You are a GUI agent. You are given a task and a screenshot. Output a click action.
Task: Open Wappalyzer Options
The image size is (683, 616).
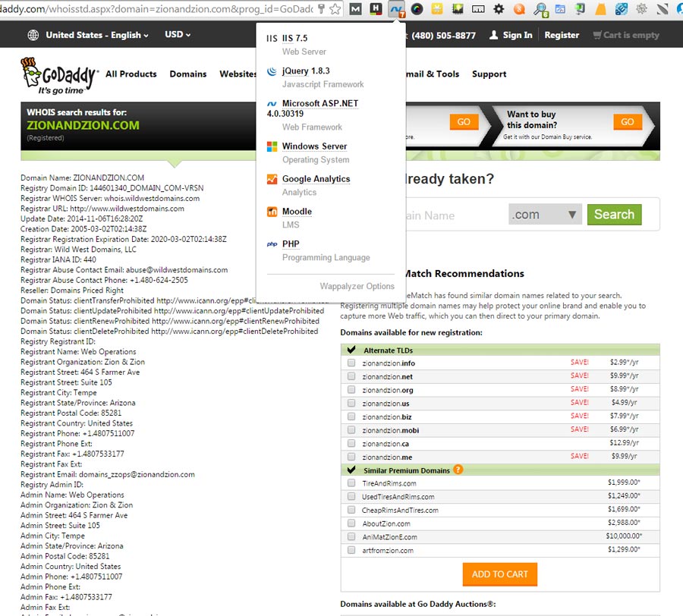[x=357, y=286]
